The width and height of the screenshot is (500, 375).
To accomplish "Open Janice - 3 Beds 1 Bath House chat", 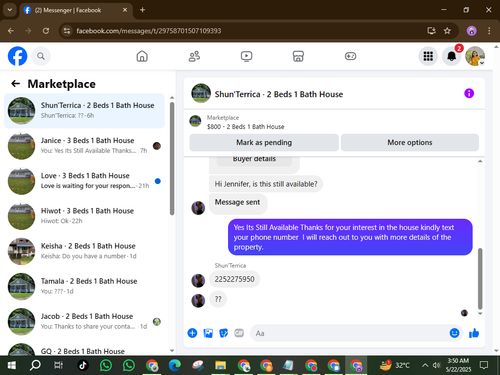I will [84, 146].
